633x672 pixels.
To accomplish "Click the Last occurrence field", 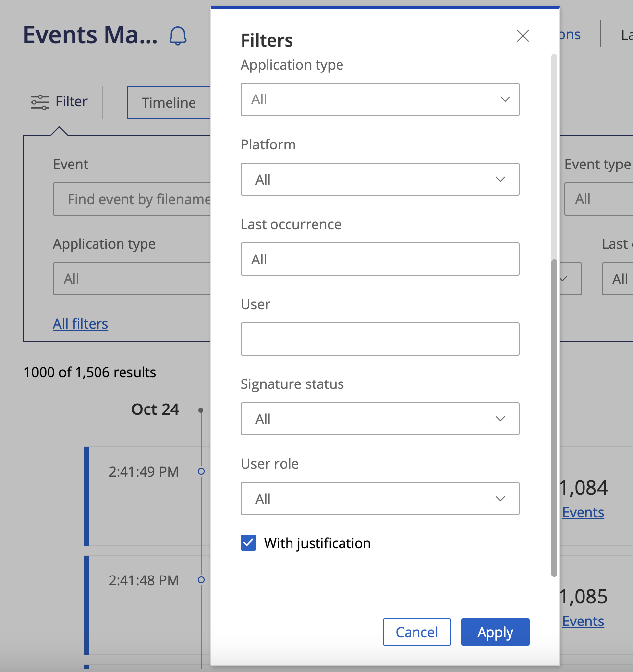I will (380, 259).
